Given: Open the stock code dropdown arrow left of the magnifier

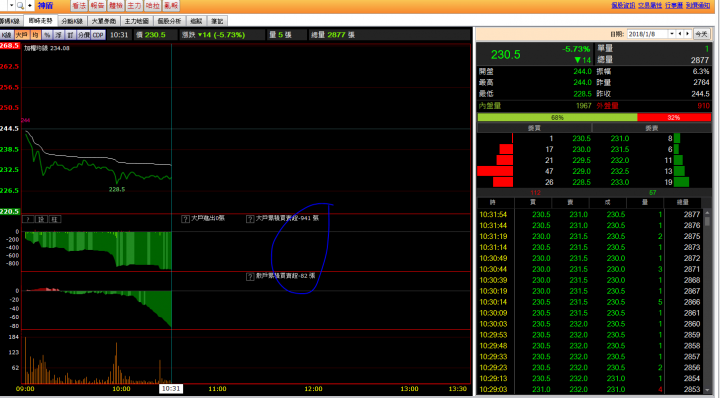Looking at the screenshot, I should point(11,6).
